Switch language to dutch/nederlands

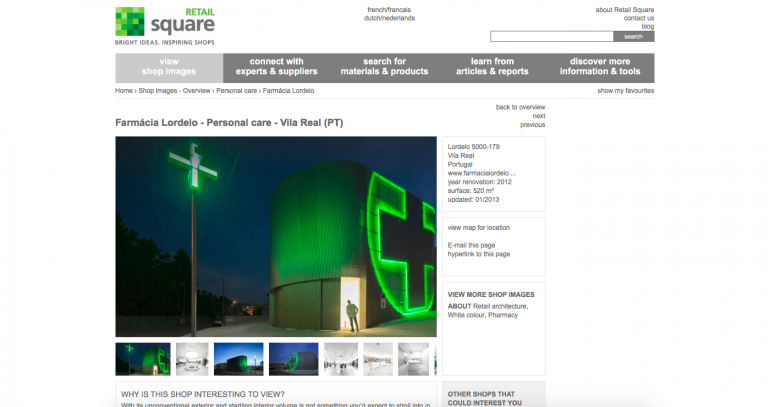click(389, 18)
